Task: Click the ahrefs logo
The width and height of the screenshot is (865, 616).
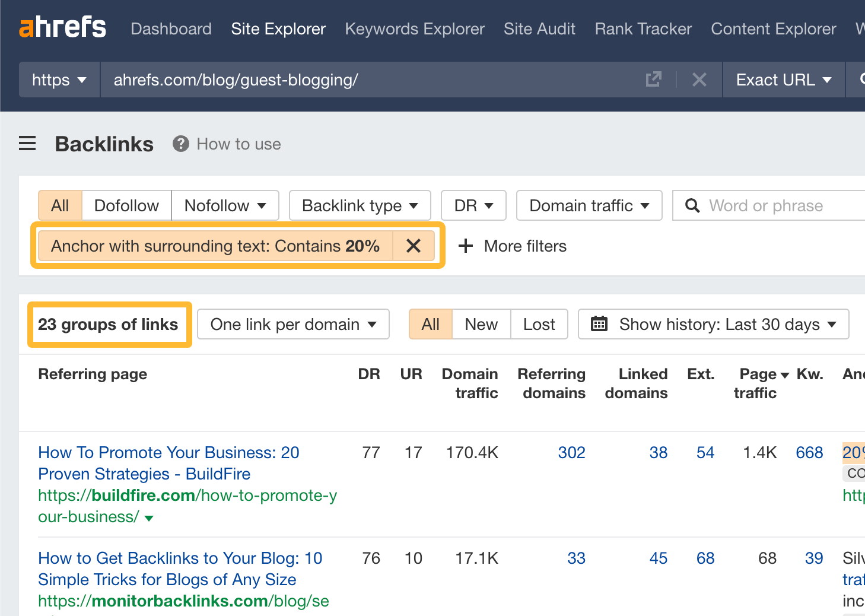Action: (62, 27)
